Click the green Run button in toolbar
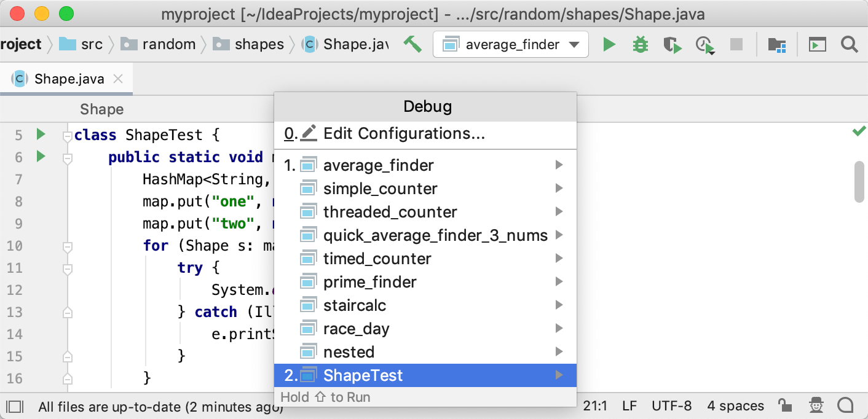 (609, 44)
